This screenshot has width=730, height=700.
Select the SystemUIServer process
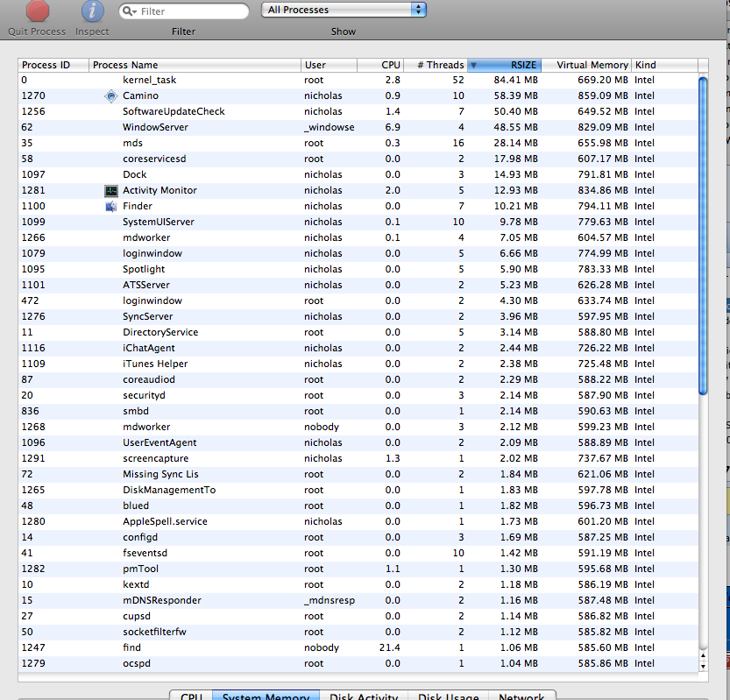[358, 222]
